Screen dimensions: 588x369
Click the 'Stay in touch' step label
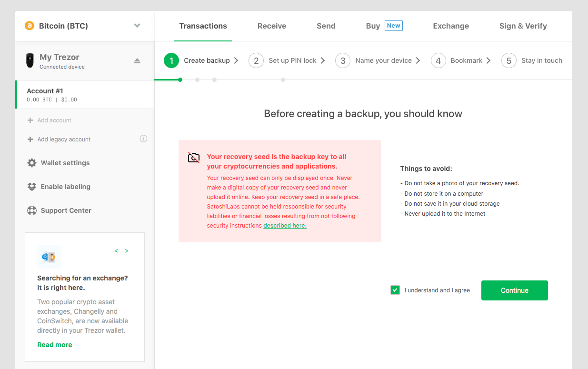point(542,60)
